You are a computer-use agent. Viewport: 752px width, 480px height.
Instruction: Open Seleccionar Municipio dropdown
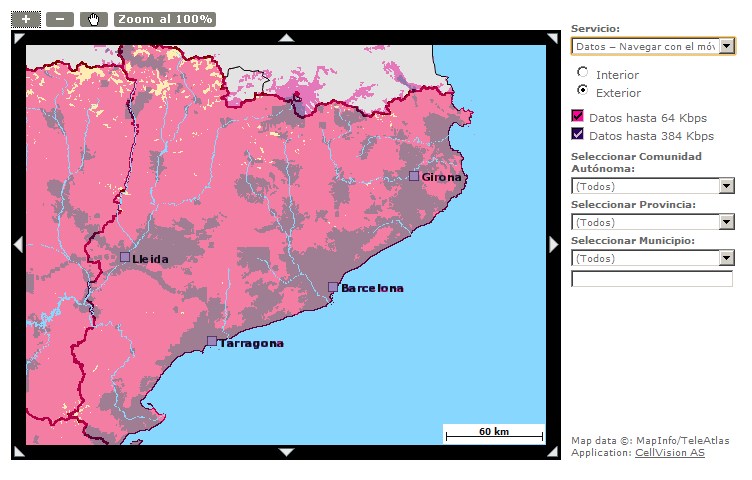pyautogui.click(x=653, y=258)
